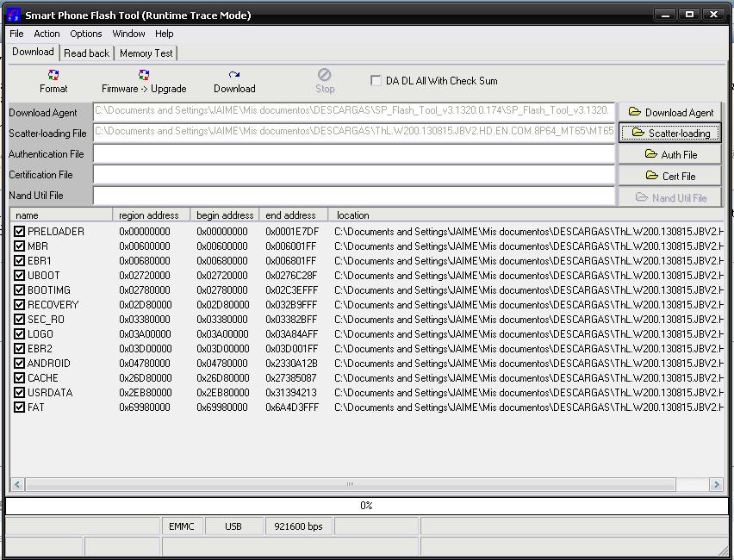This screenshot has width=734, height=560.
Task: Click the location column header
Action: coord(526,215)
